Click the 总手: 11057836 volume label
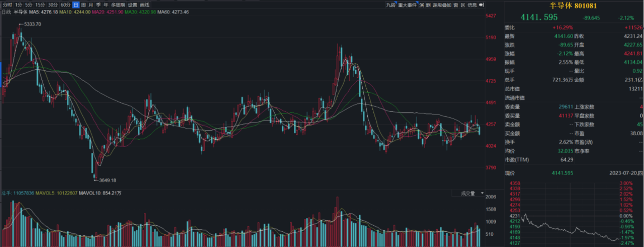The image size is (644, 247). coord(18,193)
